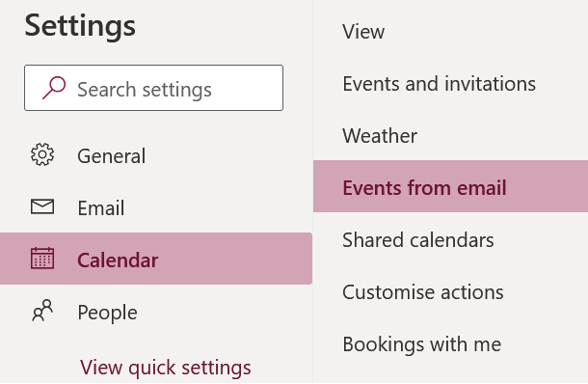Click the Calendar grid icon
The image size is (588, 384).
point(42,259)
